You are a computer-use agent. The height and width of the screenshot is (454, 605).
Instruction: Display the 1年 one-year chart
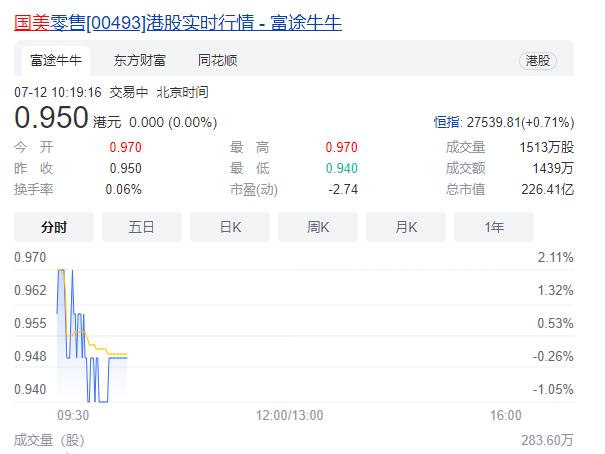[x=494, y=227]
